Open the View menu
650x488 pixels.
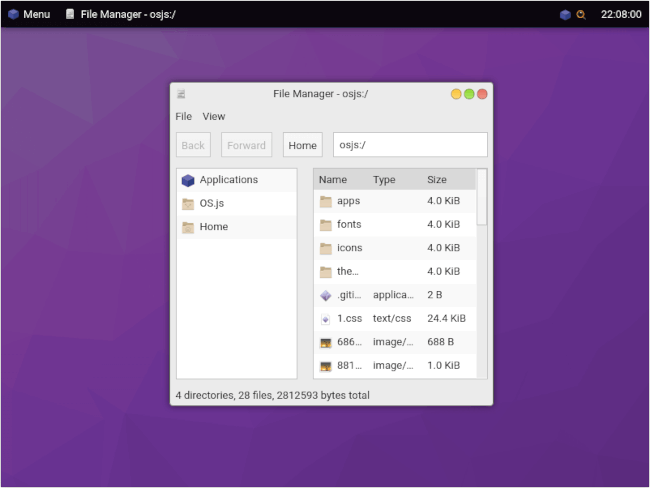coord(214,117)
